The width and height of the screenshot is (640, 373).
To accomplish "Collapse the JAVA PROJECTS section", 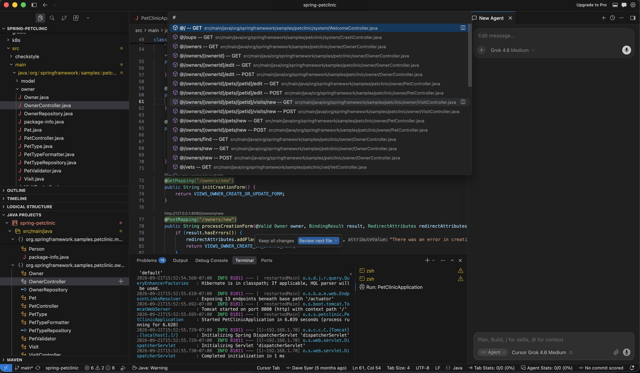I will [24, 215].
